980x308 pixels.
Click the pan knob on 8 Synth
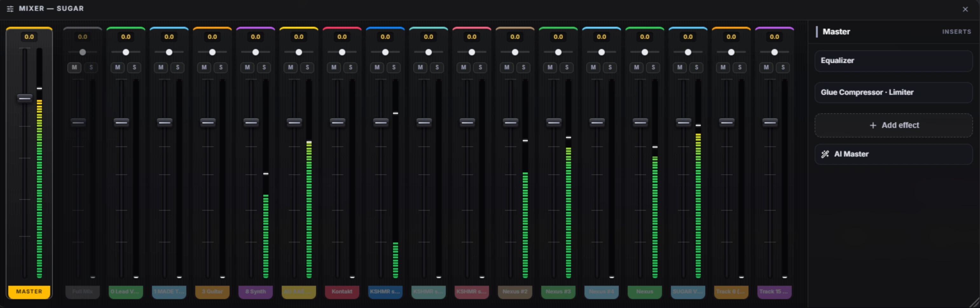256,52
